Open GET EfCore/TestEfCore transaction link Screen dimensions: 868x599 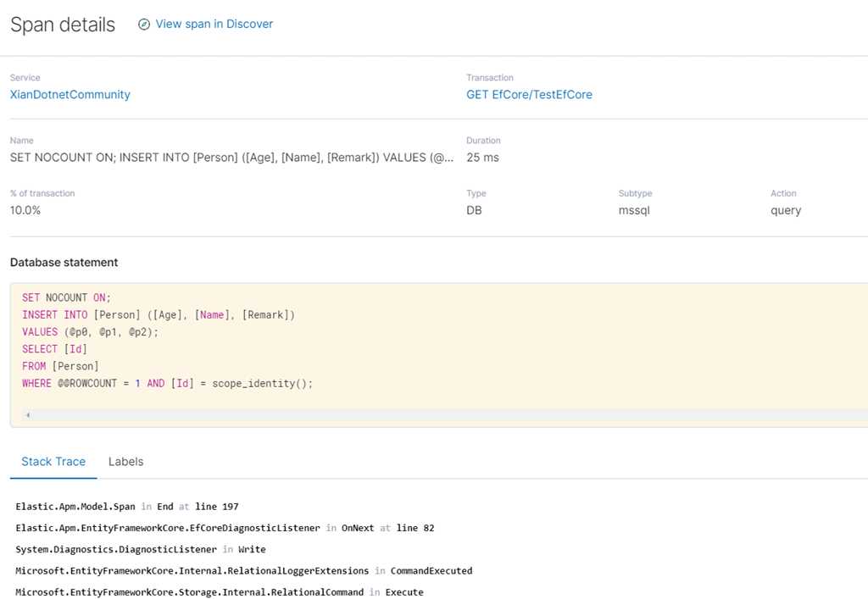pos(529,95)
